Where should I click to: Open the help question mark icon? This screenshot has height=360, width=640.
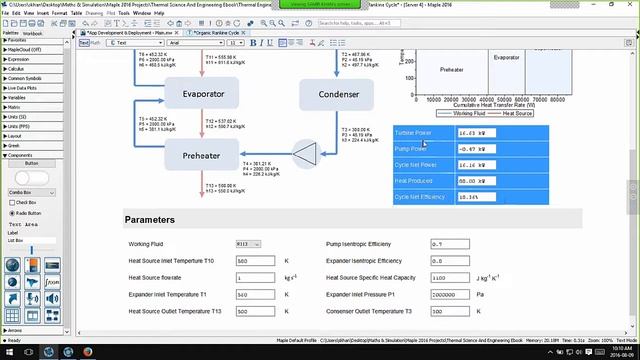click(x=309, y=23)
